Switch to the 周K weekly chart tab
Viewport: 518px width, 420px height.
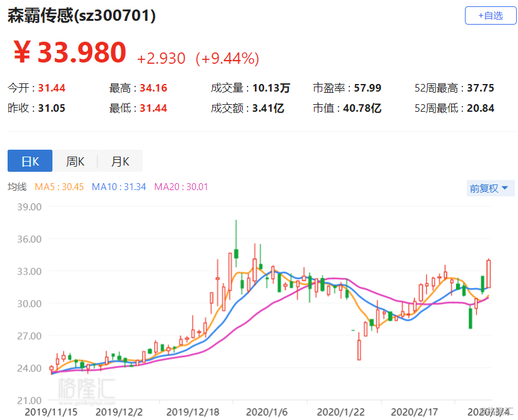pos(75,161)
